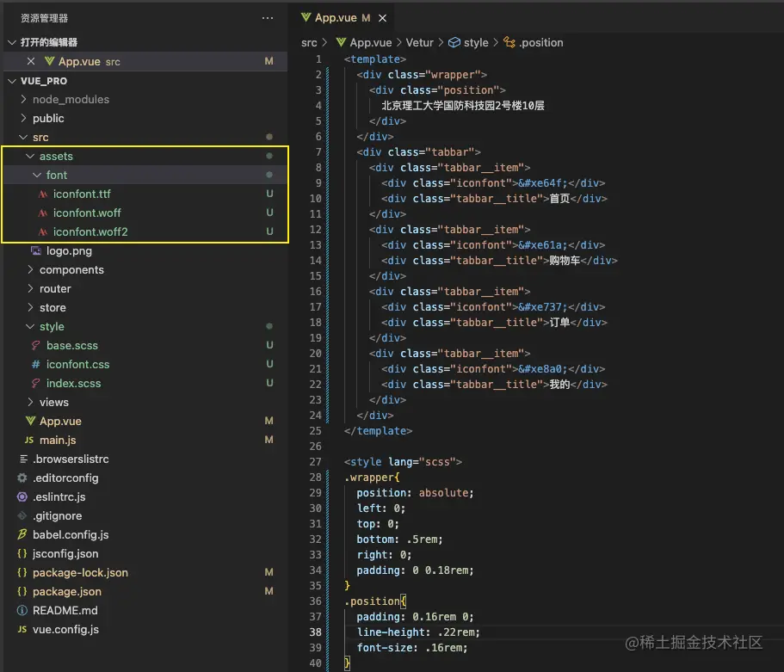Open .editorconfig file
Image resolution: width=784 pixels, height=672 pixels.
pyautogui.click(x=65, y=478)
